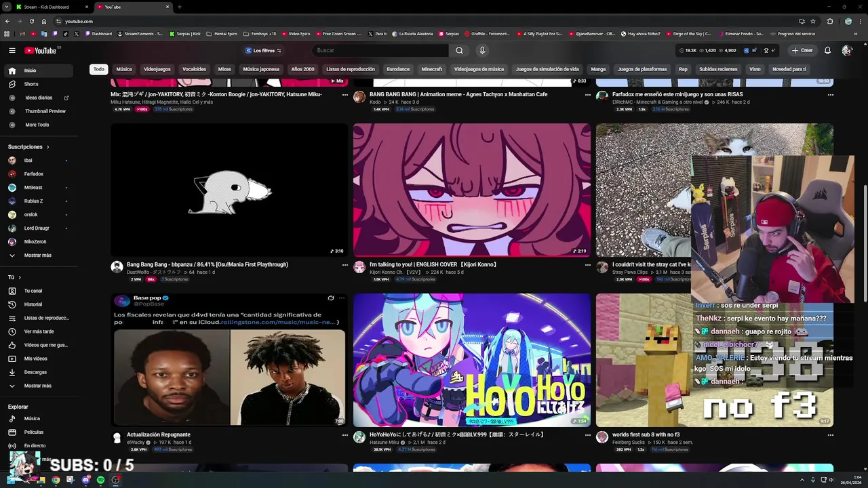
Task: Open Música under Explorar
Action: [x=39, y=419]
